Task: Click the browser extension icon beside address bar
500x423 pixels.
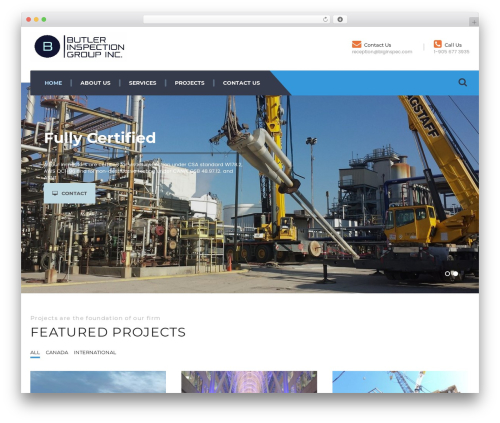Action: (340, 20)
